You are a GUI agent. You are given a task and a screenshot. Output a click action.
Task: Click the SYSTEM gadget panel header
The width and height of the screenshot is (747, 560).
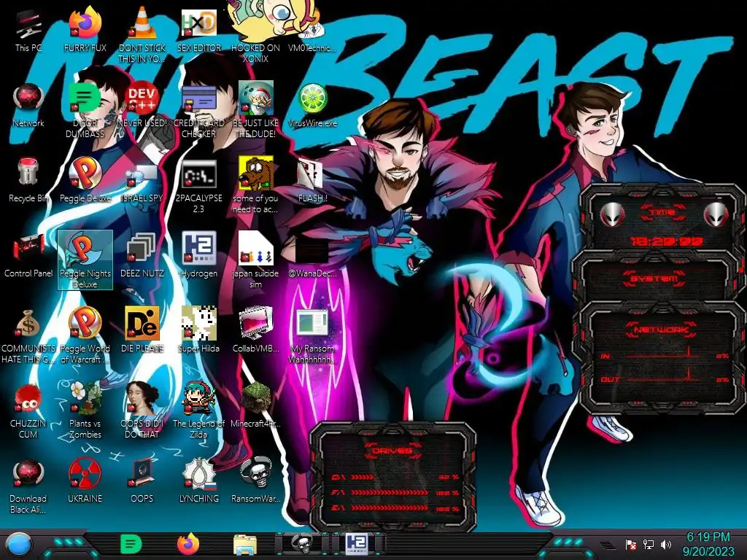(654, 278)
